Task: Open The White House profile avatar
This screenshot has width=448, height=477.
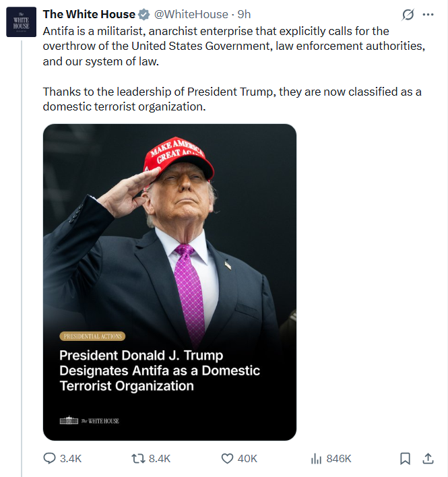Action: (x=22, y=22)
